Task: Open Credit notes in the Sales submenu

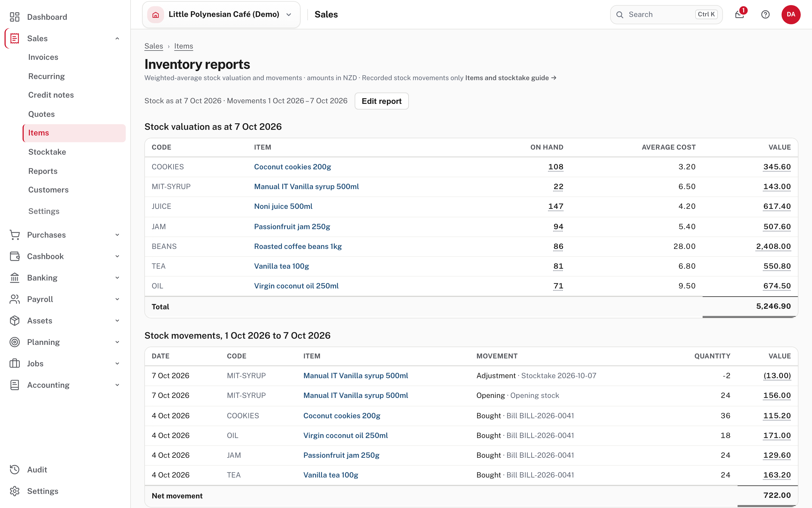Action: 51,95
